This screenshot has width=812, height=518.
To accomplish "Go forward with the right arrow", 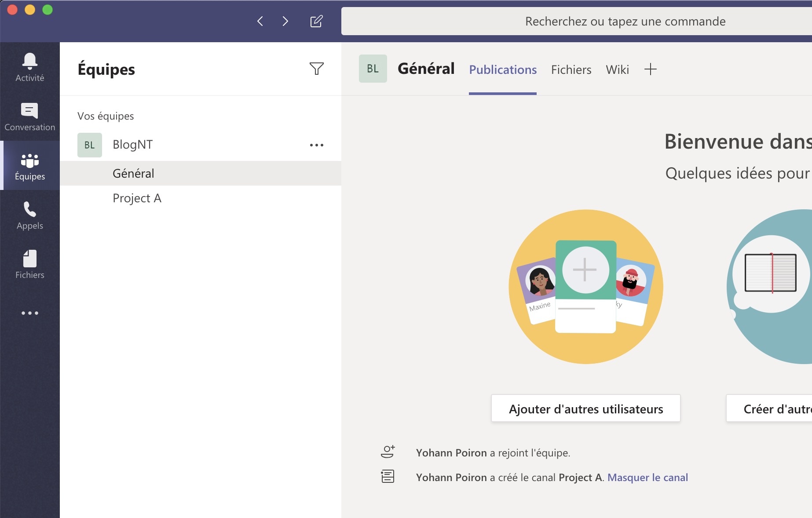I will coord(285,21).
